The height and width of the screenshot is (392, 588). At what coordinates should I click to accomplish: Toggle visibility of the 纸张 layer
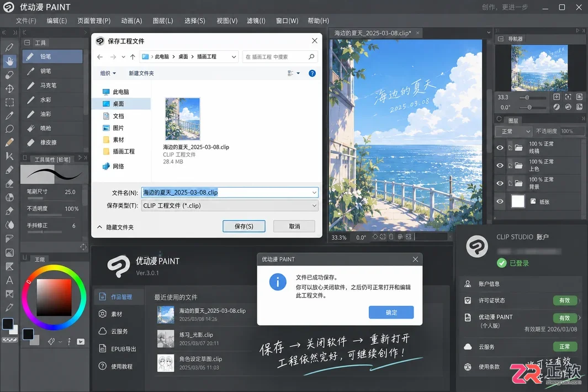click(x=500, y=201)
